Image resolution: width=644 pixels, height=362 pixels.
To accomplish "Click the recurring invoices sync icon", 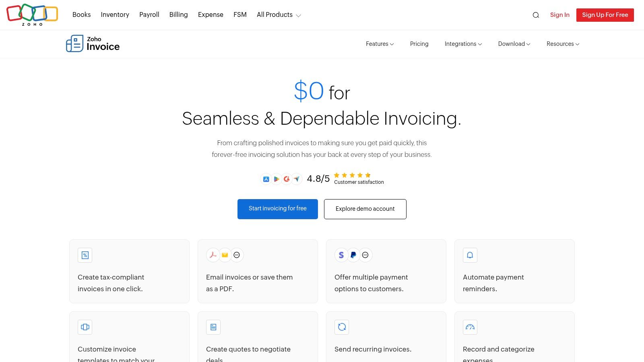I will tap(341, 327).
